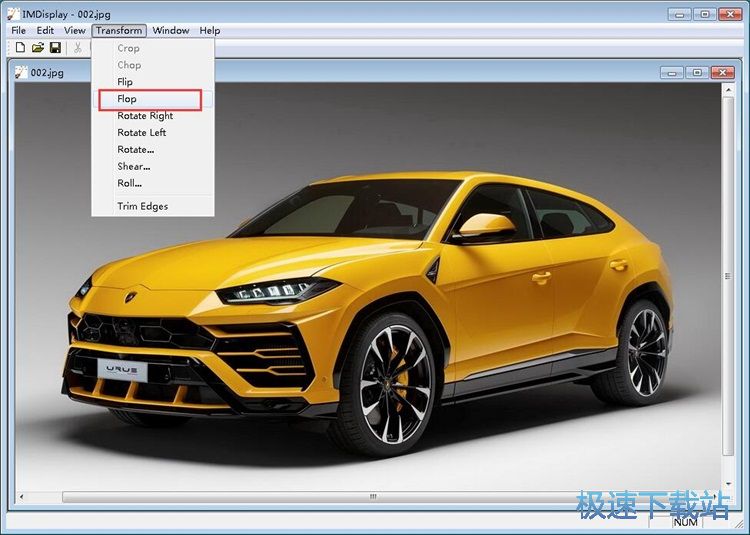Open the Window menu
The image size is (750, 535).
[171, 30]
